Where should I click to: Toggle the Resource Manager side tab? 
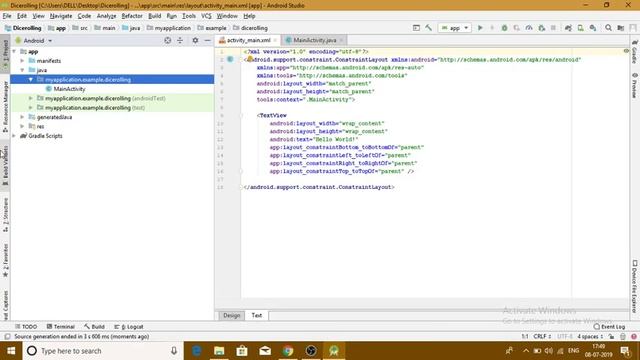click(x=5, y=106)
